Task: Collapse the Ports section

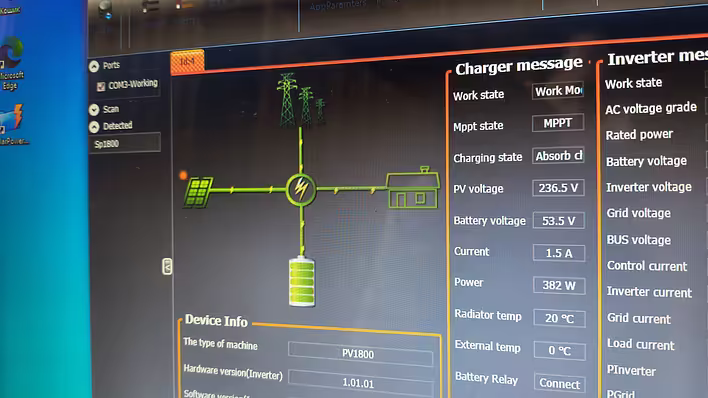Action: [x=94, y=67]
